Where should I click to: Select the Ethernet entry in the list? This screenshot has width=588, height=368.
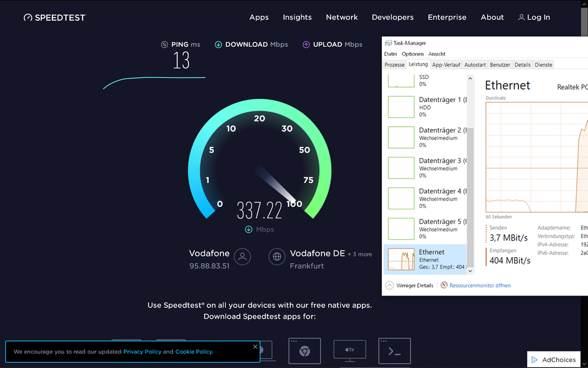coord(425,259)
